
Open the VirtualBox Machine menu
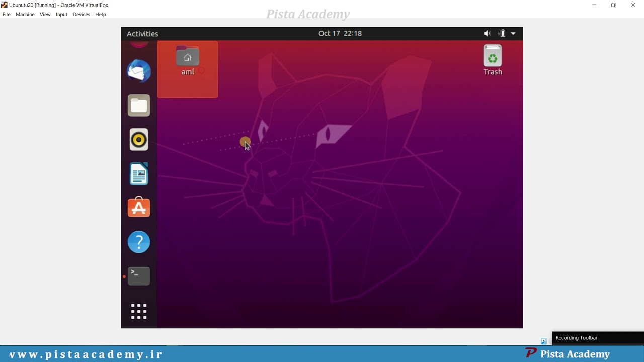(25, 15)
